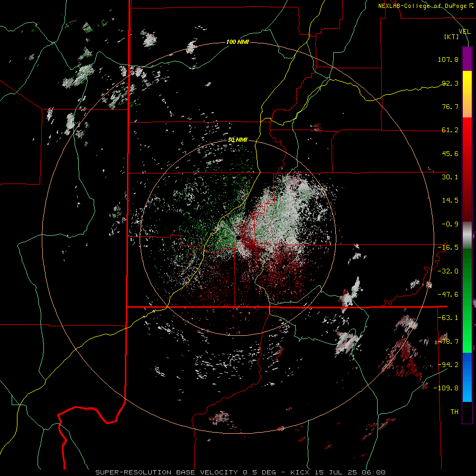The height and width of the screenshot is (476, 476).
Task: Click the -94.2 velocity scale value
Action: [x=448, y=365]
